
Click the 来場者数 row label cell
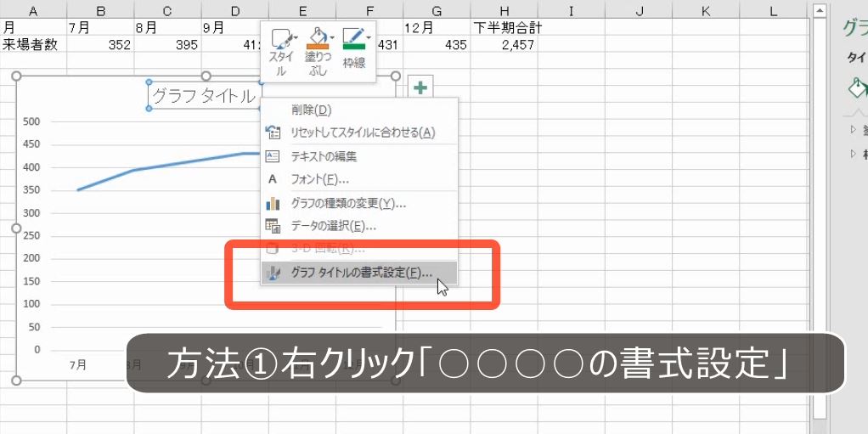click(33, 45)
